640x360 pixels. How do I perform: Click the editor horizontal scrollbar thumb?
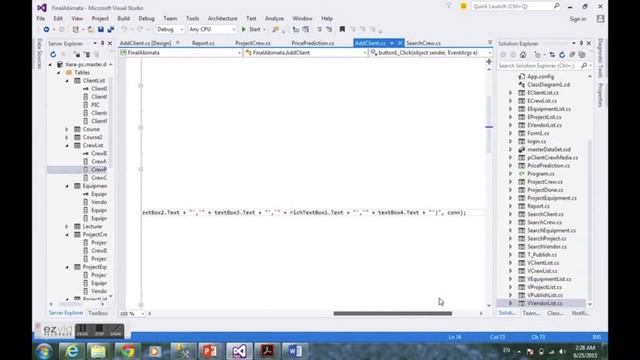coord(393,313)
